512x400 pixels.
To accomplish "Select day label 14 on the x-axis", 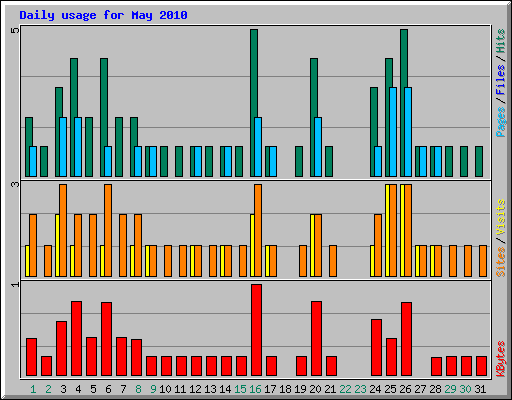I will click(x=225, y=389).
